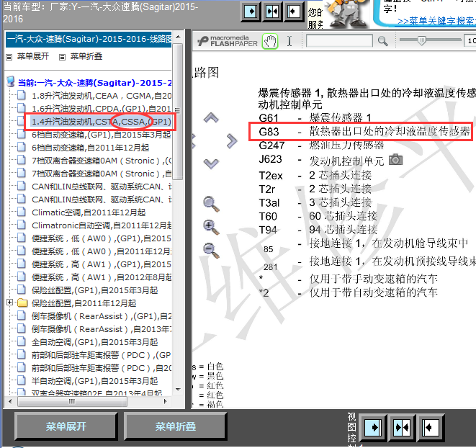The image size is (476, 448).
Task: Expand the 保险丝配置,自2011年12月起 folder node
Action: [9, 303]
